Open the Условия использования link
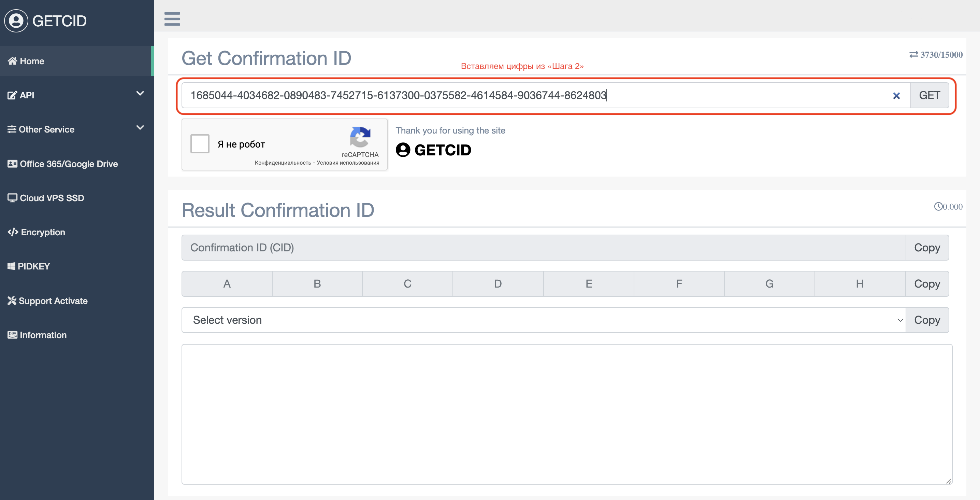980x500 pixels. click(348, 163)
